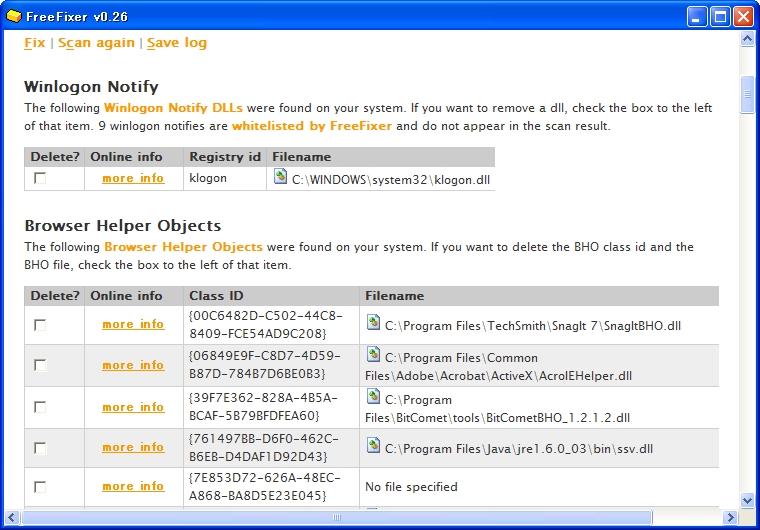
Task: Check delete box for BitCometBHO row
Action: pyautogui.click(x=40, y=407)
